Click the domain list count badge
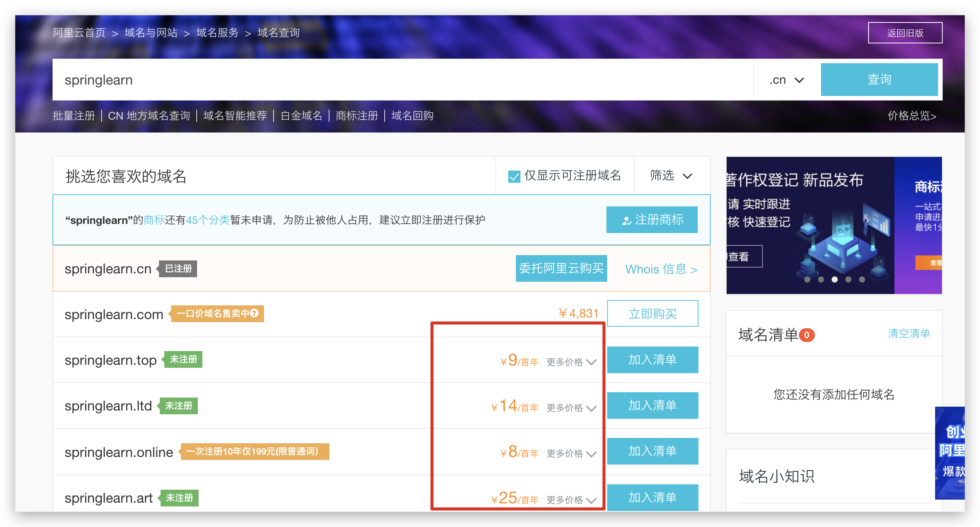The width and height of the screenshot is (980, 527). [807, 335]
